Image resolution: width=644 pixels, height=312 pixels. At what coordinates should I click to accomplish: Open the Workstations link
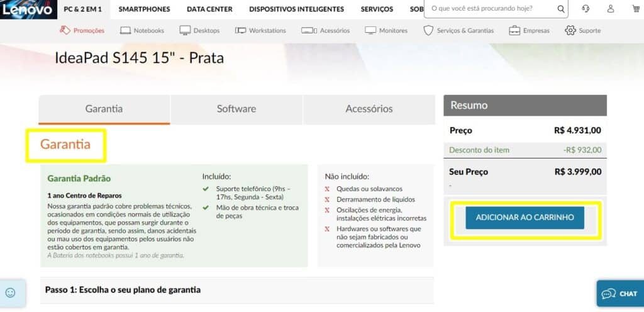click(x=267, y=30)
